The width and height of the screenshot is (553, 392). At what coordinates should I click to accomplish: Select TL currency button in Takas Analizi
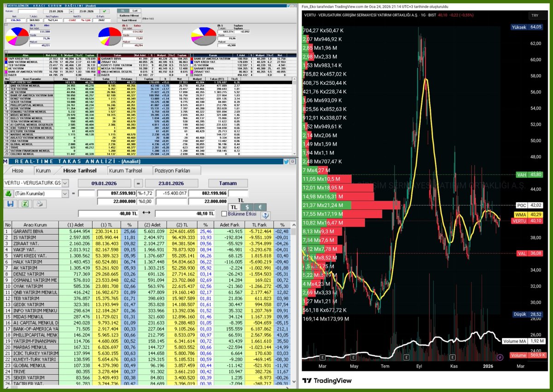coord(234,207)
